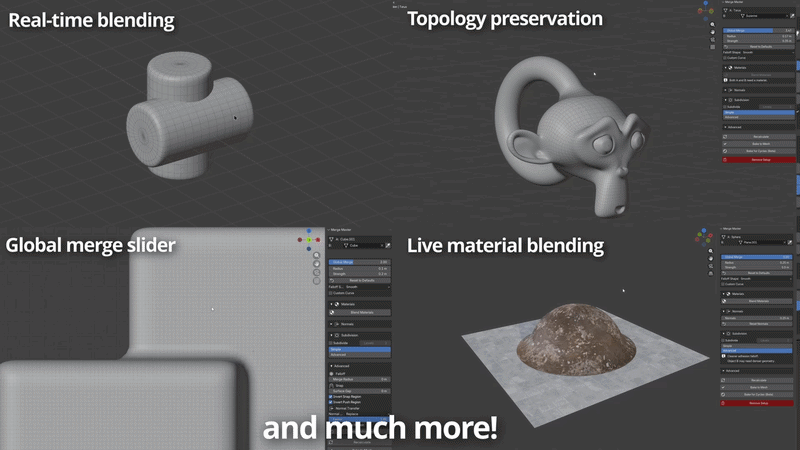Click the pan hand icon in Live material blending viewport
The image size is (800, 450).
click(711, 258)
